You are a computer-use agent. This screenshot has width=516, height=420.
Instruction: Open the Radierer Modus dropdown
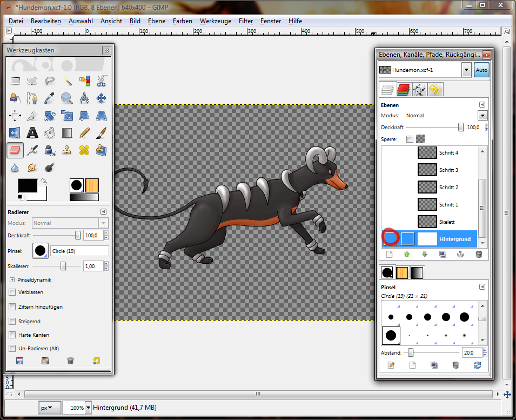(103, 223)
